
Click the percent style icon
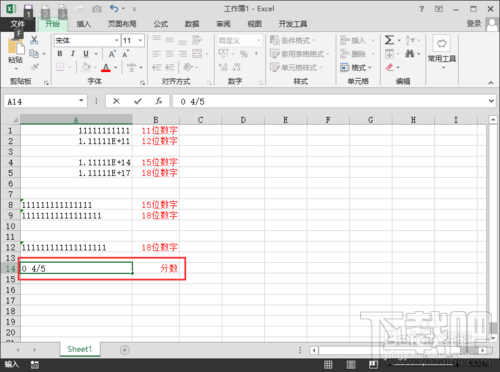pyautogui.click(x=244, y=54)
